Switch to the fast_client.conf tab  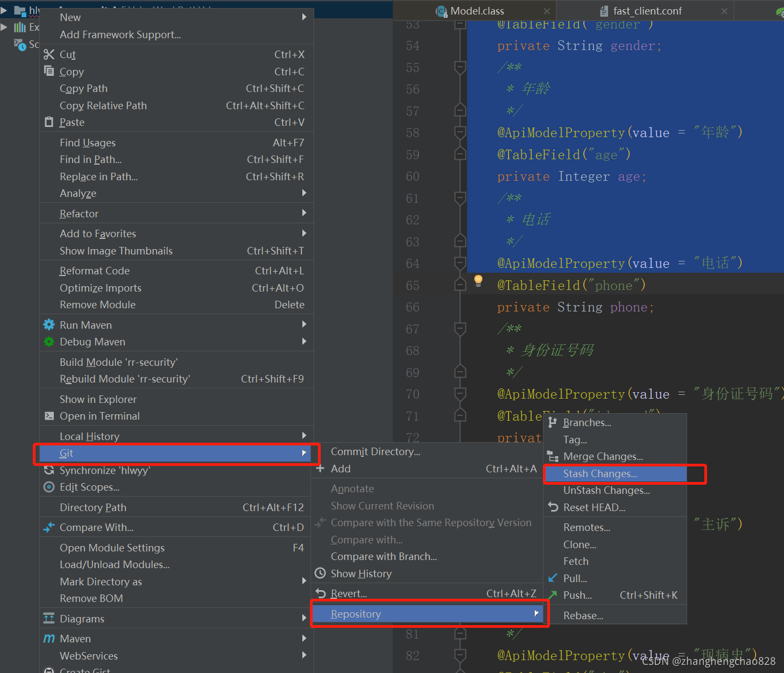pos(647,11)
